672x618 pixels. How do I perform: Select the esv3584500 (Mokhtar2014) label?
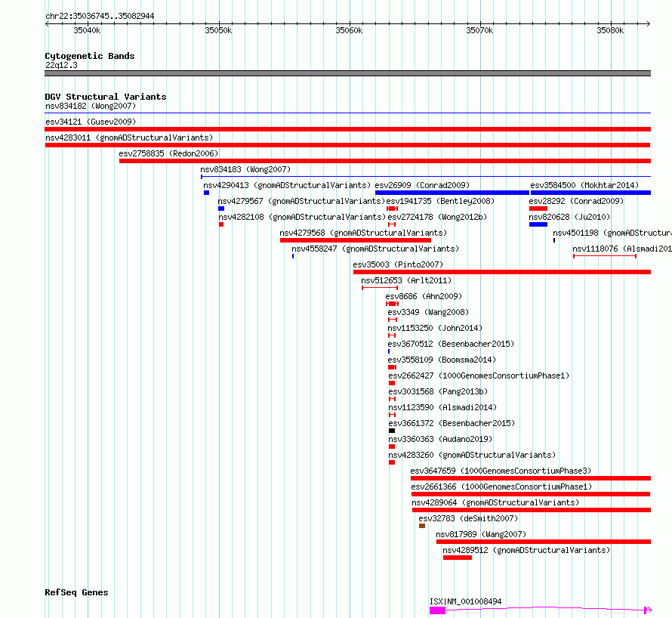pos(584,185)
